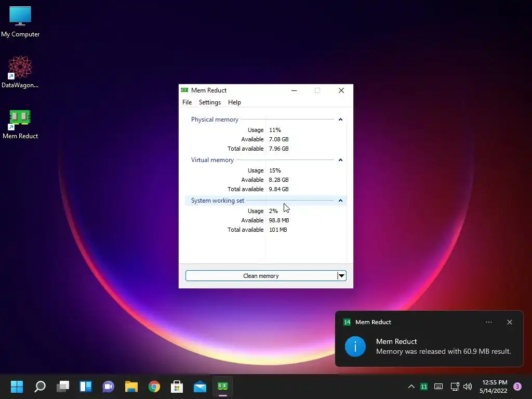The image size is (532, 399).
Task: Select working set total available 101 MB
Action: point(278,230)
